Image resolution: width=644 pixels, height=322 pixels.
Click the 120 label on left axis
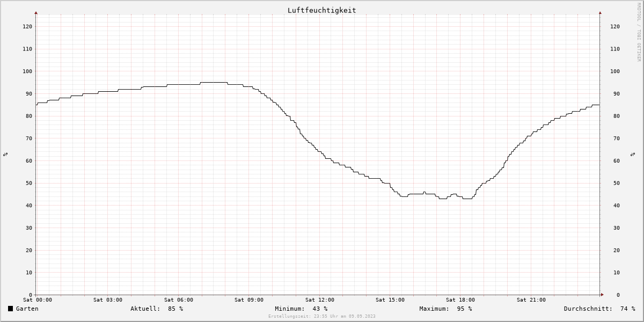pos(27,26)
